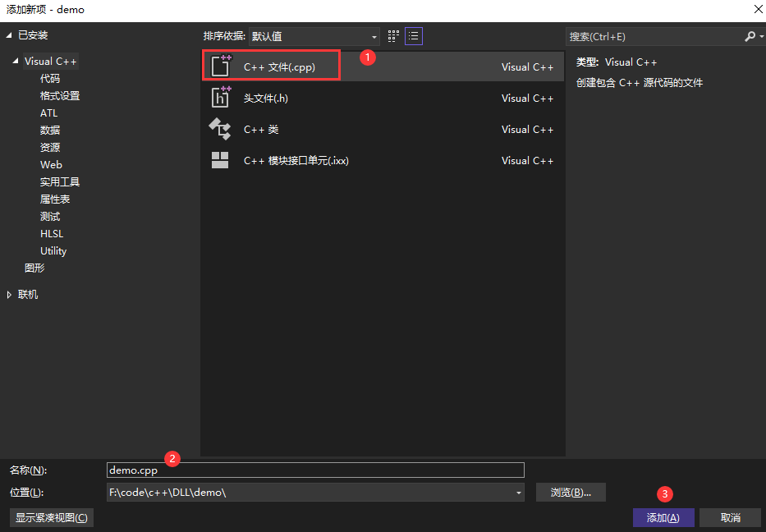The width and height of the screenshot is (766, 532).
Task: Switch to list view mode
Action: [x=413, y=36]
